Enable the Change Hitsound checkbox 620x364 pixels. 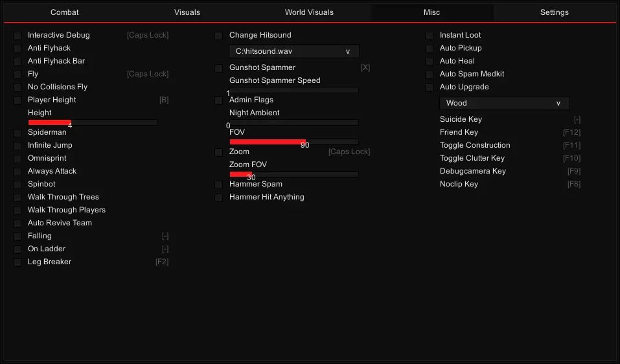[x=219, y=36]
